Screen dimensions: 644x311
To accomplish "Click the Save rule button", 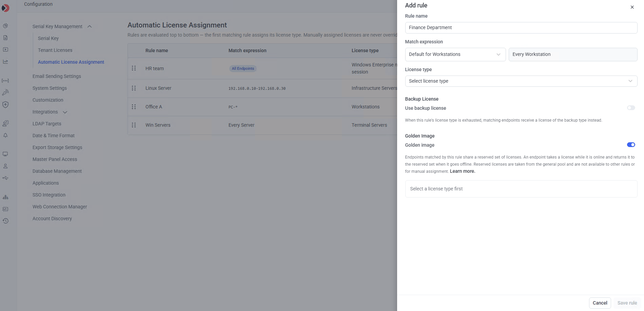I will coord(627,303).
